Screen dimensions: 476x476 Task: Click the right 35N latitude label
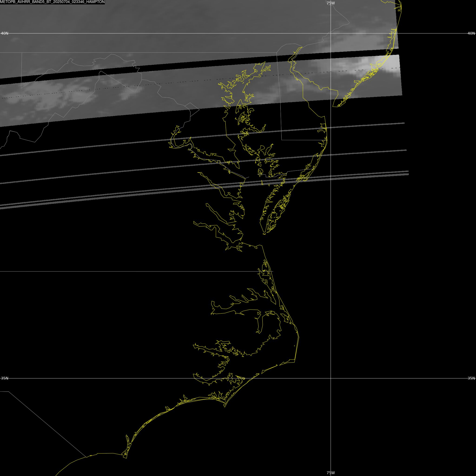(x=471, y=378)
